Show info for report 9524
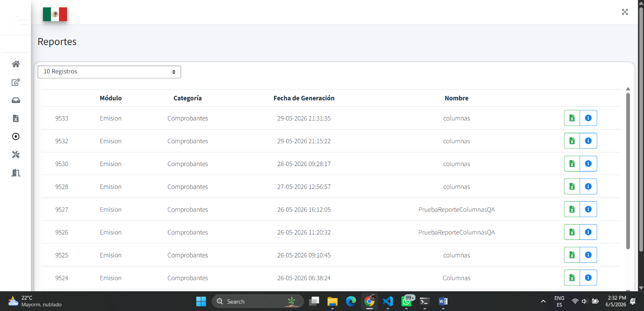 pyautogui.click(x=588, y=278)
